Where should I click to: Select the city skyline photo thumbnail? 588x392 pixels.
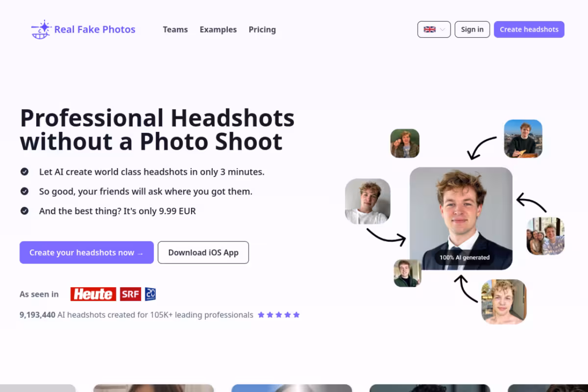click(523, 139)
